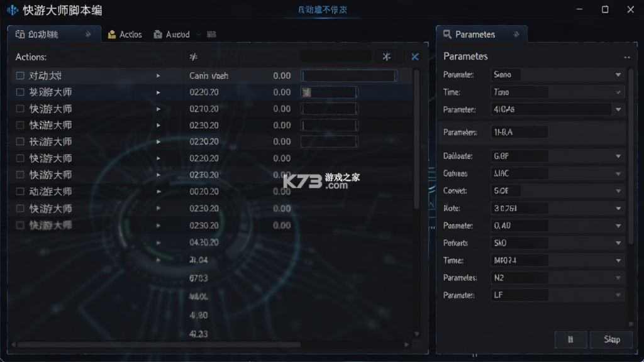Click the N2 field in Parametes
This screenshot has width=644, height=362.
(519, 278)
